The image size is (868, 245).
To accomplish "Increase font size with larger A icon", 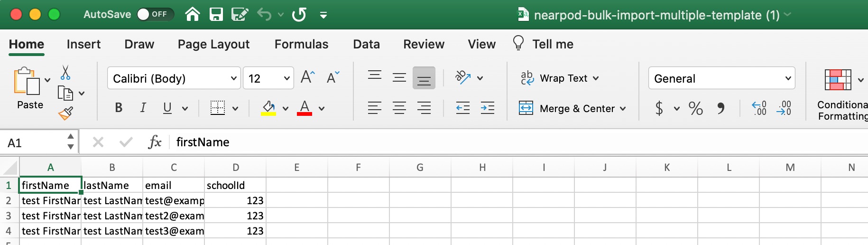I will click(x=307, y=77).
